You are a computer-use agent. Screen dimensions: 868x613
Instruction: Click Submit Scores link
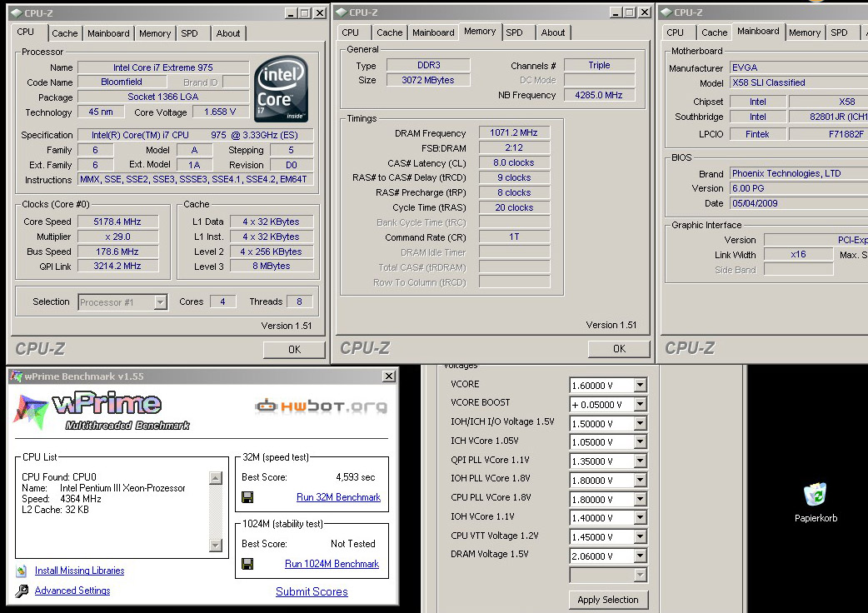[x=312, y=591]
